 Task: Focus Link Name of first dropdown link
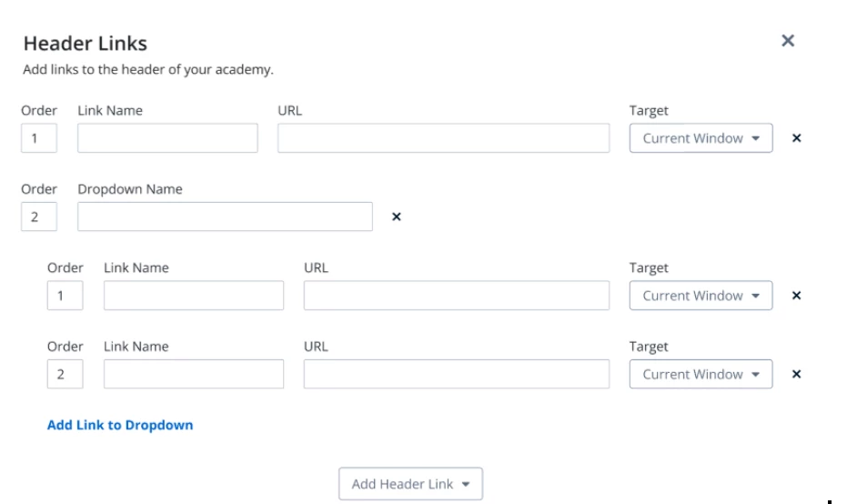pos(194,296)
